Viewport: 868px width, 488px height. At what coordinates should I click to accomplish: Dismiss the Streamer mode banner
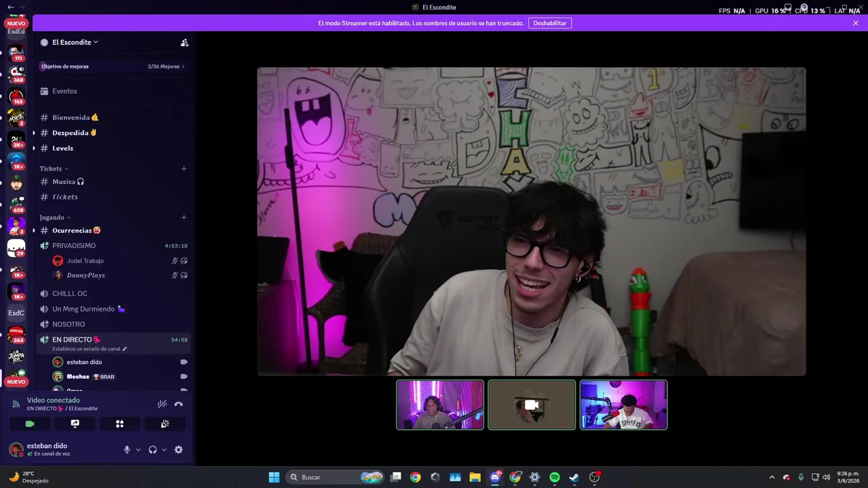(856, 23)
